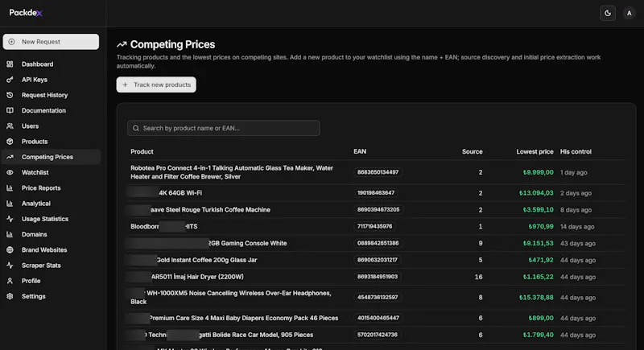Viewport: 644px width, 350px height.
Task: Click the Analytical bar chart icon
Action: [10, 204]
